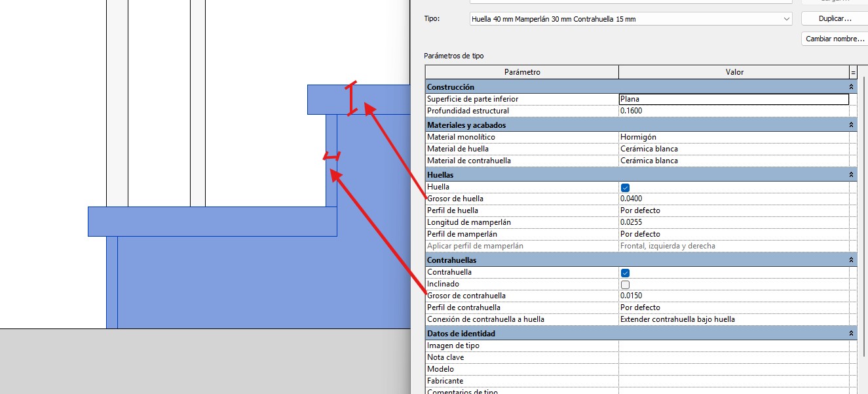868x394 pixels.
Task: Collapse the Contrahuellas section
Action: pyautogui.click(x=851, y=260)
